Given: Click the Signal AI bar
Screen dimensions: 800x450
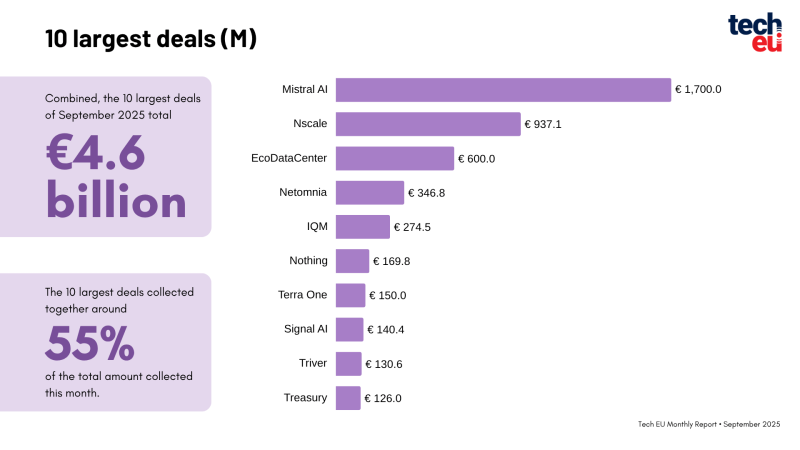Looking at the screenshot, I should [x=349, y=330].
